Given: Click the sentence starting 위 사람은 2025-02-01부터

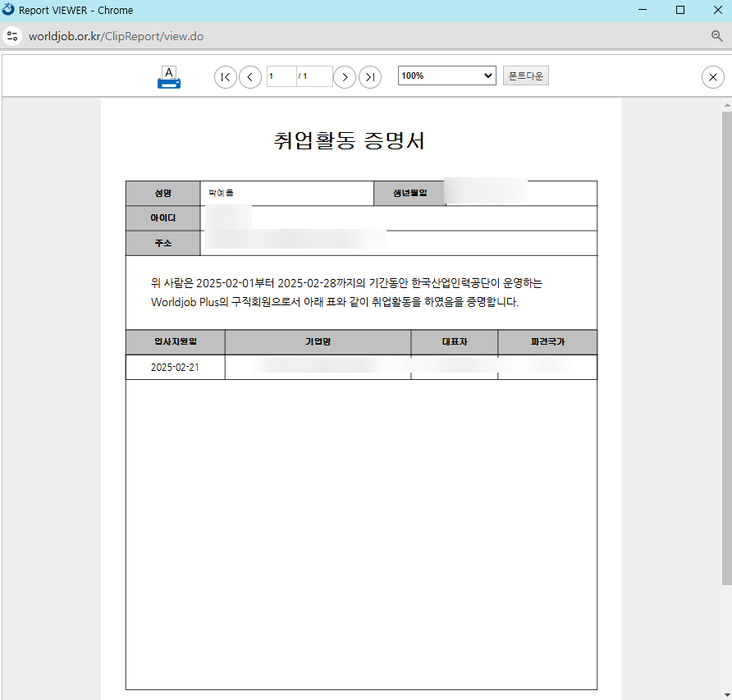Looking at the screenshot, I should tap(346, 283).
